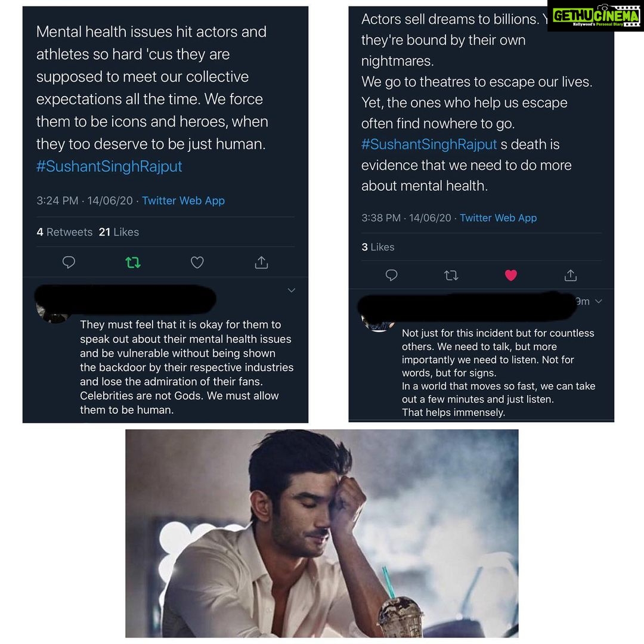This screenshot has height=644, width=644.
Task: Click the reply icon under the left tweet
Action: tap(69, 262)
